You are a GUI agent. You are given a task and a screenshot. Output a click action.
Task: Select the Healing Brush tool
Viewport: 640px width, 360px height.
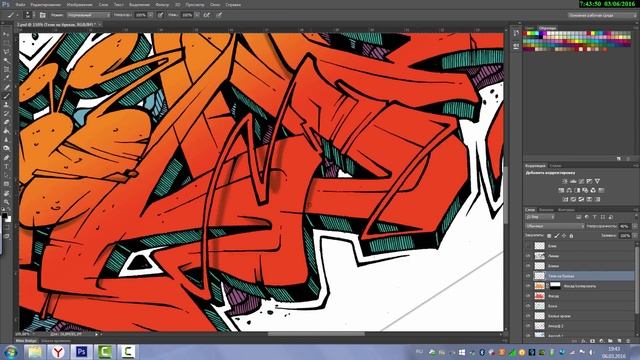pyautogui.click(x=6, y=87)
